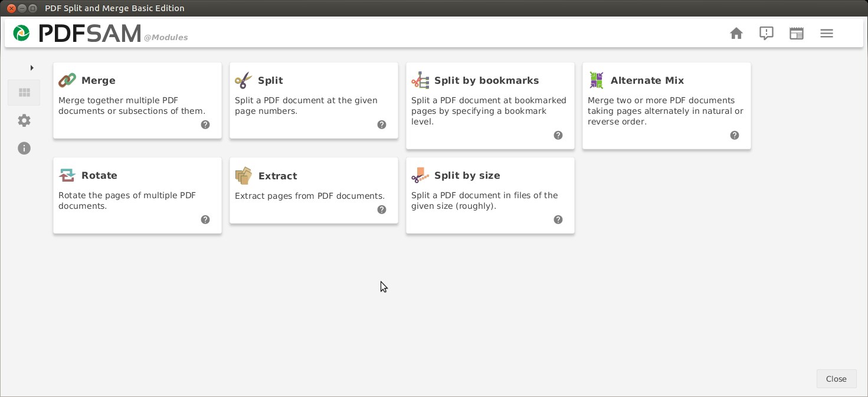The image size is (868, 397).
Task: Open Settings gear in sidebar
Action: [24, 120]
